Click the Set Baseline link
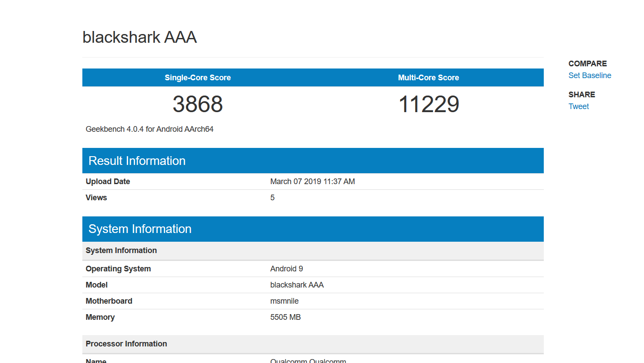Viewport: 644px width, 363px height. coord(590,75)
